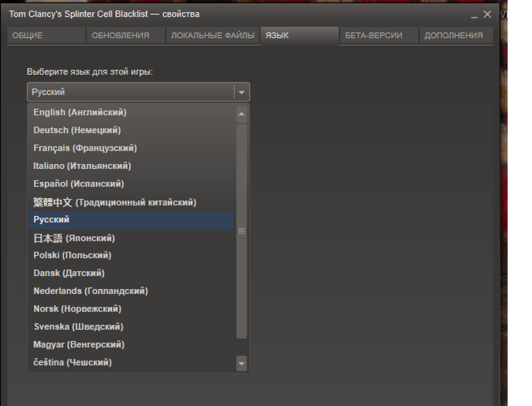Pick Svenska (Шведский) option
This screenshot has height=406, width=532.
[131, 327]
